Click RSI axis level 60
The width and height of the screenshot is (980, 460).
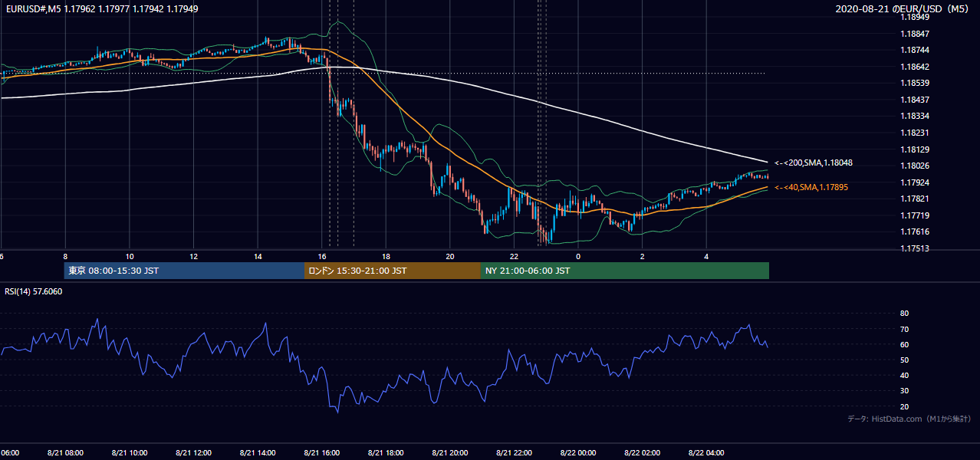click(904, 344)
